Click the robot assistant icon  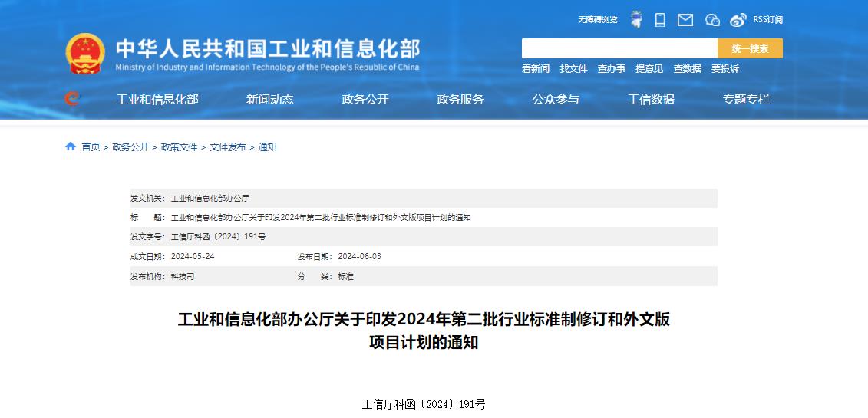[636, 20]
